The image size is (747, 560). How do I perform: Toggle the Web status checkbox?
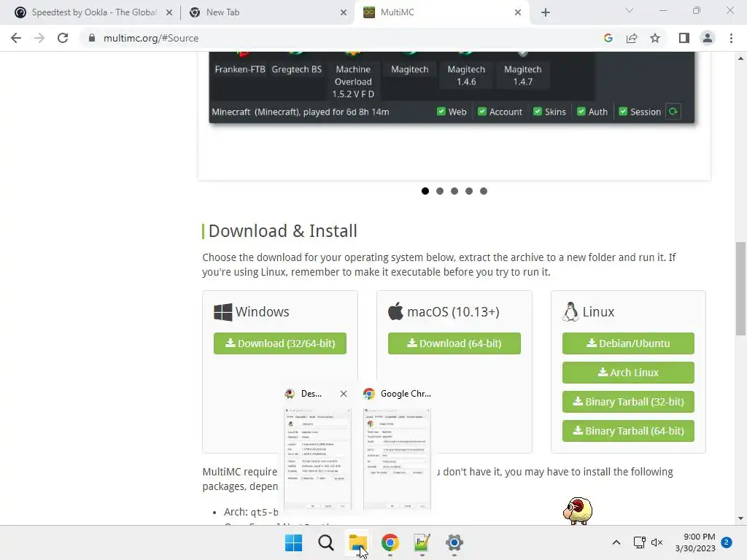tap(441, 112)
